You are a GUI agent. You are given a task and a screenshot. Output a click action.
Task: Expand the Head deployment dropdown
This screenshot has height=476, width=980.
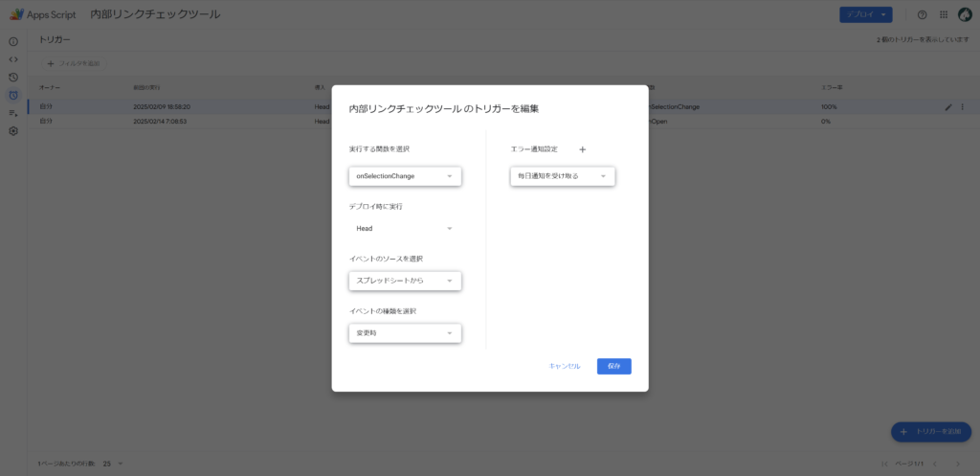pyautogui.click(x=405, y=229)
